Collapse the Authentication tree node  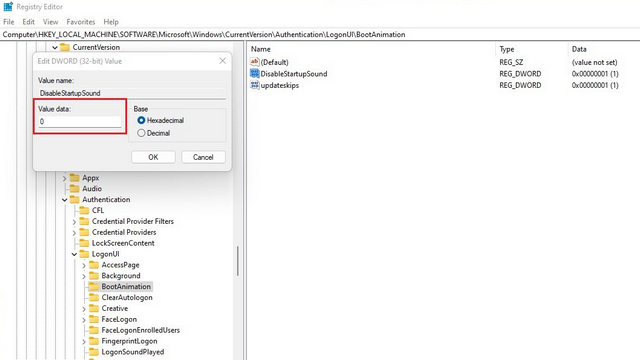click(64, 200)
